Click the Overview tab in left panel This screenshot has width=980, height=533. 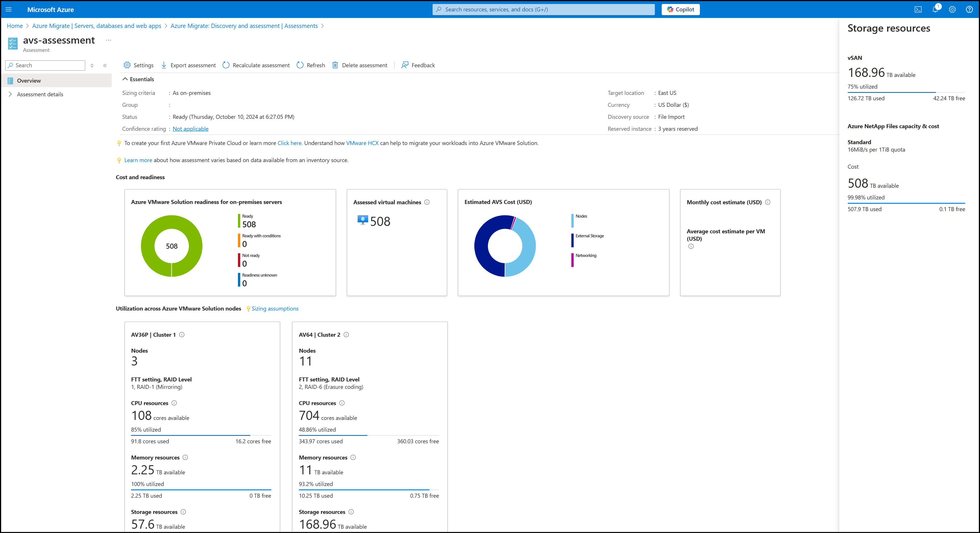click(28, 80)
